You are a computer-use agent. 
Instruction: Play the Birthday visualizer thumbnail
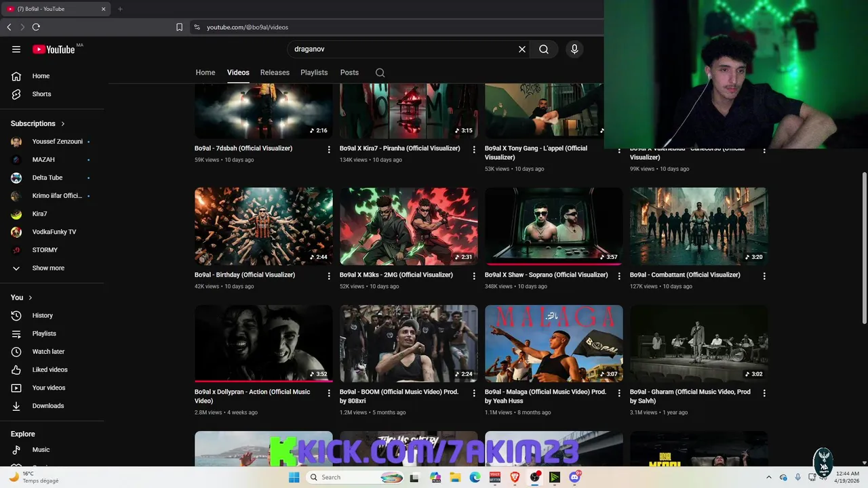pyautogui.click(x=264, y=226)
